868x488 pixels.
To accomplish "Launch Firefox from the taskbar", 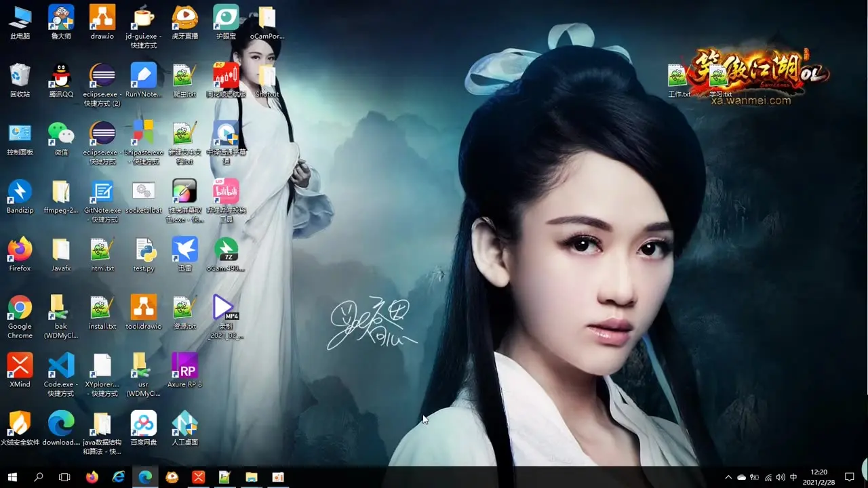I will click(92, 477).
